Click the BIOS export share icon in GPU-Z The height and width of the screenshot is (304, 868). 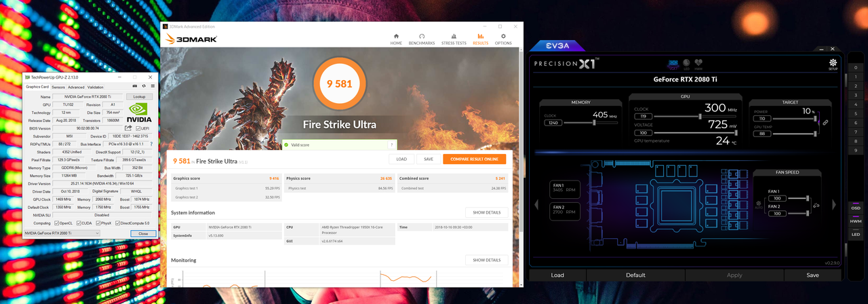click(128, 128)
